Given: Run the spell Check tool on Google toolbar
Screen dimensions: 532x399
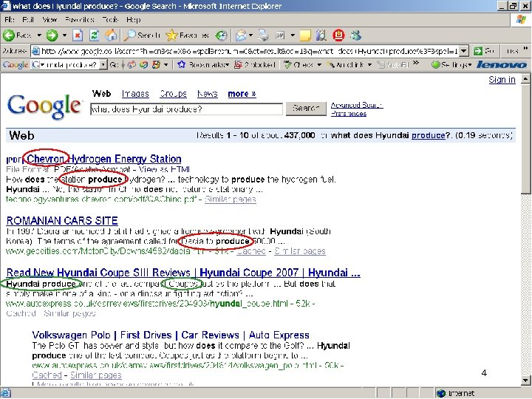Looking at the screenshot, I should (x=299, y=64).
